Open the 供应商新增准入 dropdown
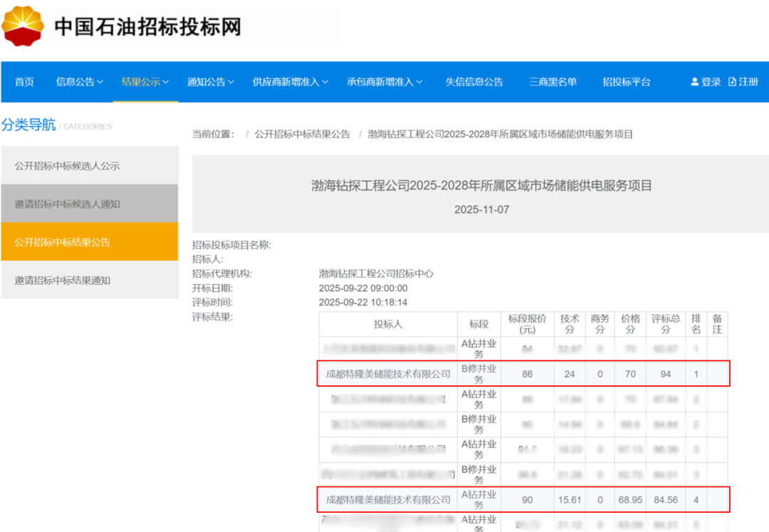 coord(291,82)
